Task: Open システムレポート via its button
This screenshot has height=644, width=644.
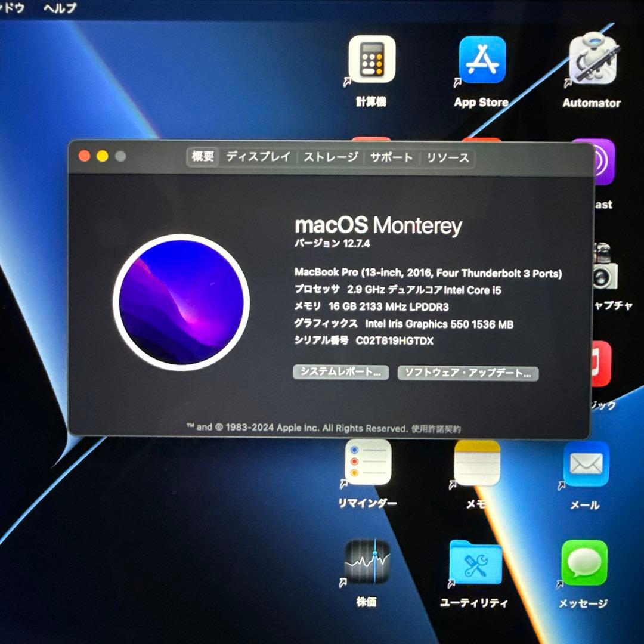Action: 340,372
